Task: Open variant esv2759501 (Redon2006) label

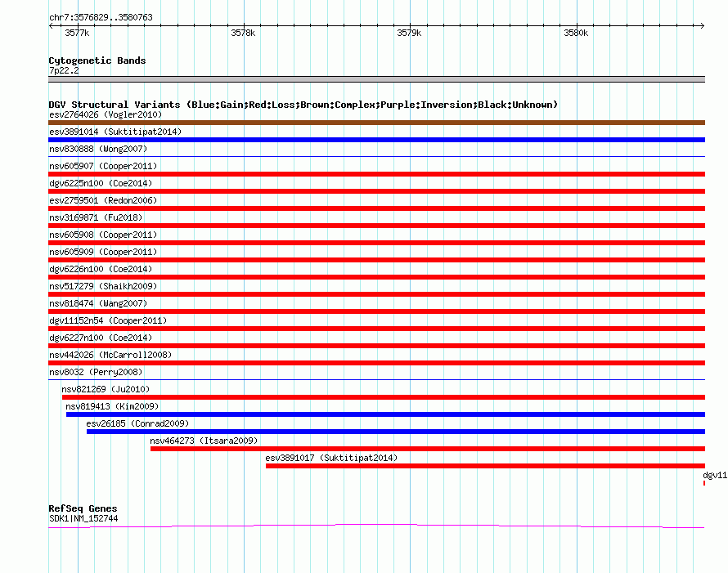Action: (x=103, y=200)
